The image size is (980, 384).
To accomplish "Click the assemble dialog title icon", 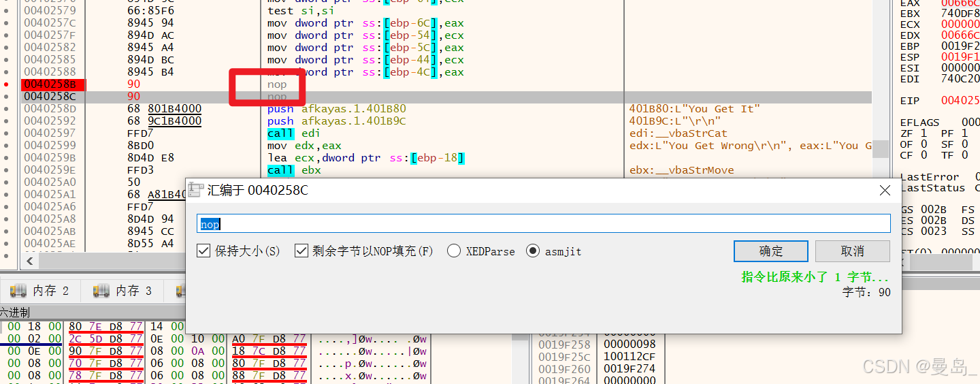I will tap(196, 190).
